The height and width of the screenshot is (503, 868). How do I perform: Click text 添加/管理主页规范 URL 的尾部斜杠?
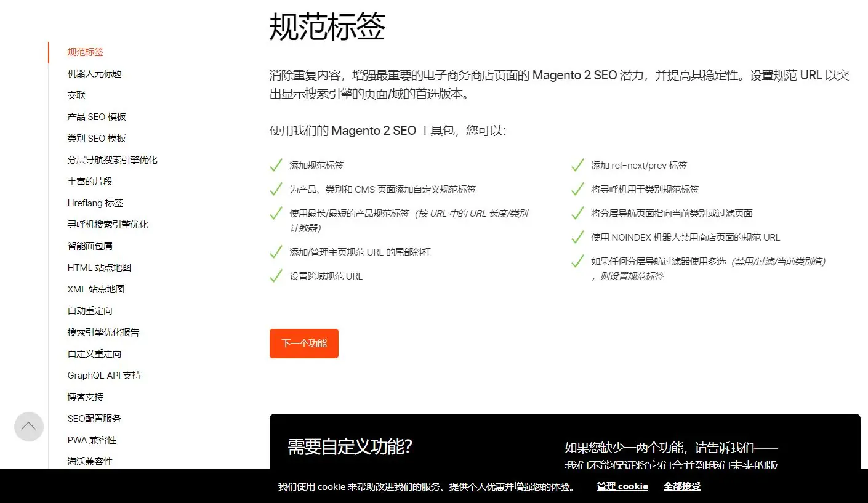360,252
